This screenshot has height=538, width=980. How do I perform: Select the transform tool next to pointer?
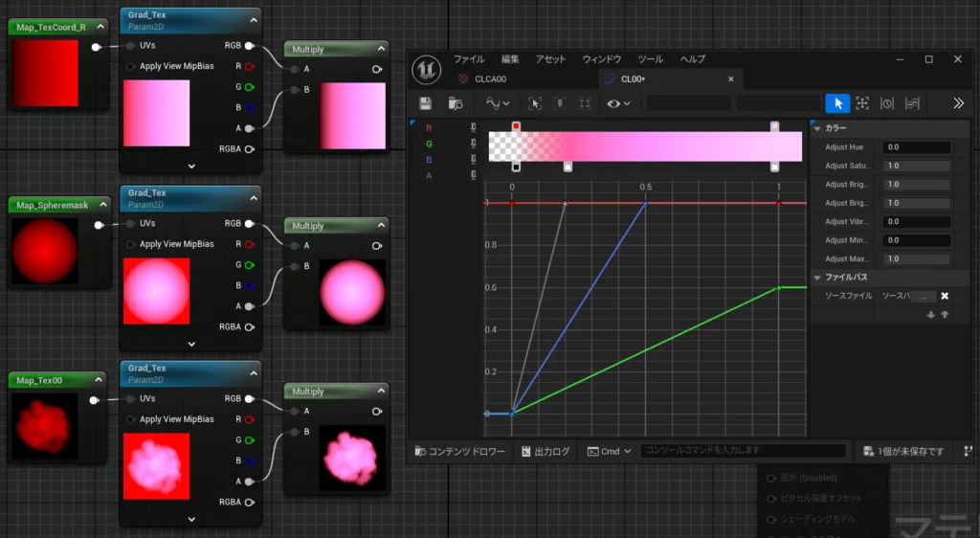click(x=862, y=103)
